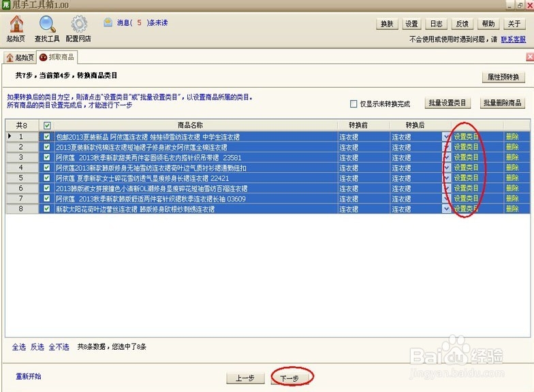Viewport: 534px width, 392px height.
Task: Open the 转换后 dropdown in row 4
Action: coord(446,167)
